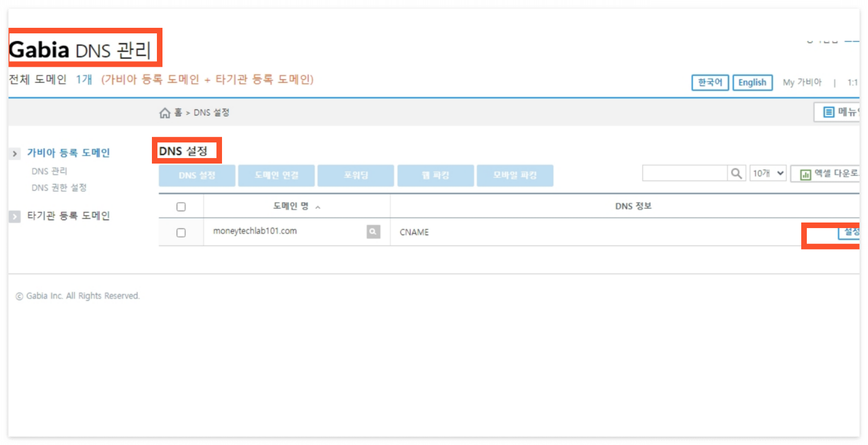Expand 타기관 등록 도메인 sidebar arrow
The width and height of the screenshot is (868, 445).
(x=15, y=216)
